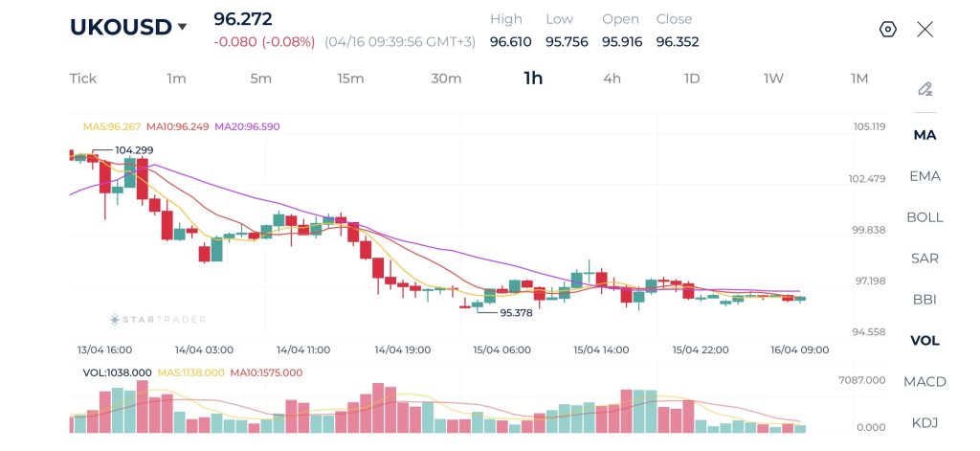
Task: Open chart settings hexagon icon
Action: (x=887, y=29)
